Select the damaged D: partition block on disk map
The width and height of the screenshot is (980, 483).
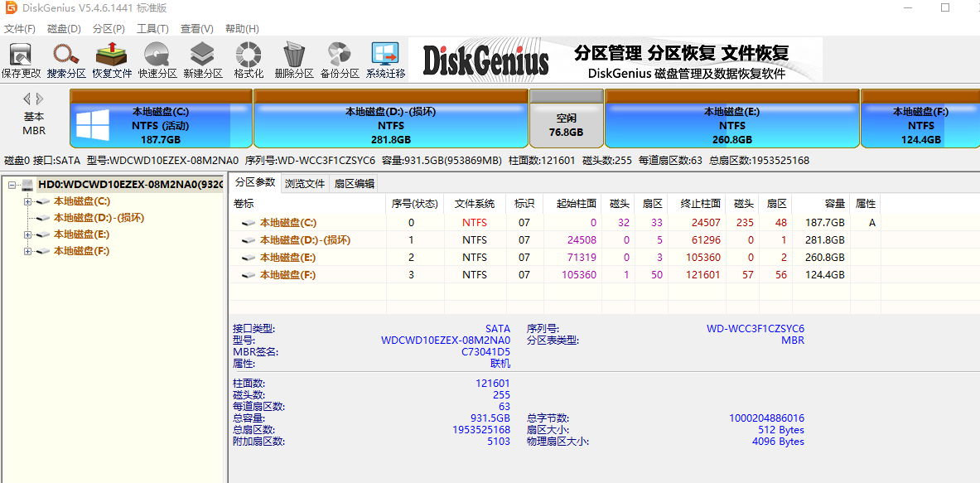(391, 118)
